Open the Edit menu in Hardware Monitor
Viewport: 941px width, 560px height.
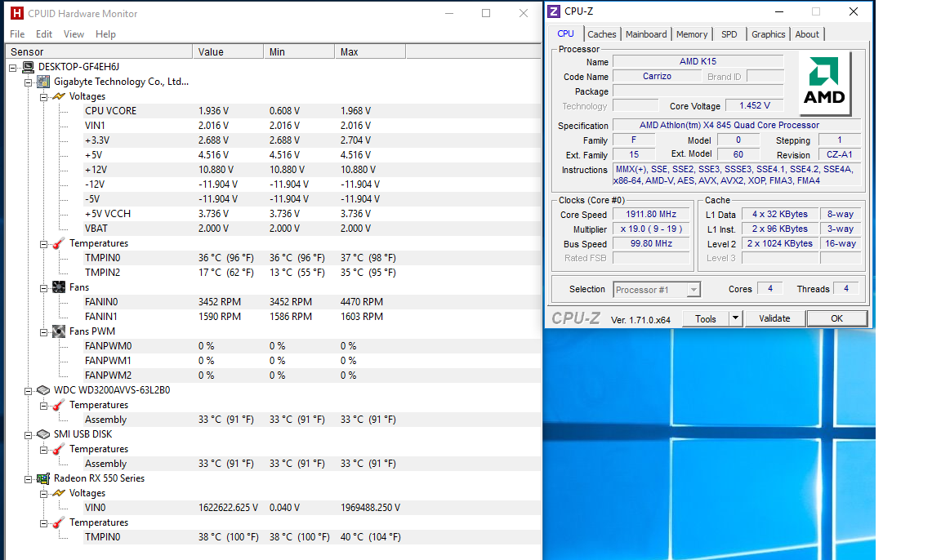click(44, 34)
